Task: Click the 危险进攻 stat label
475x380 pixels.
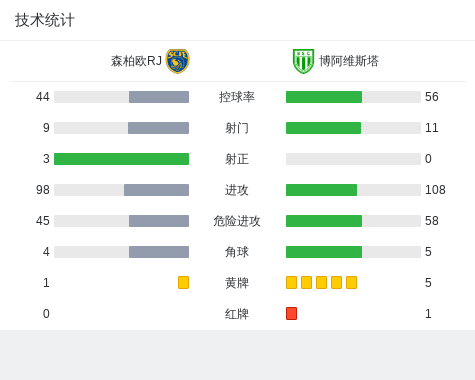Action: [237, 221]
